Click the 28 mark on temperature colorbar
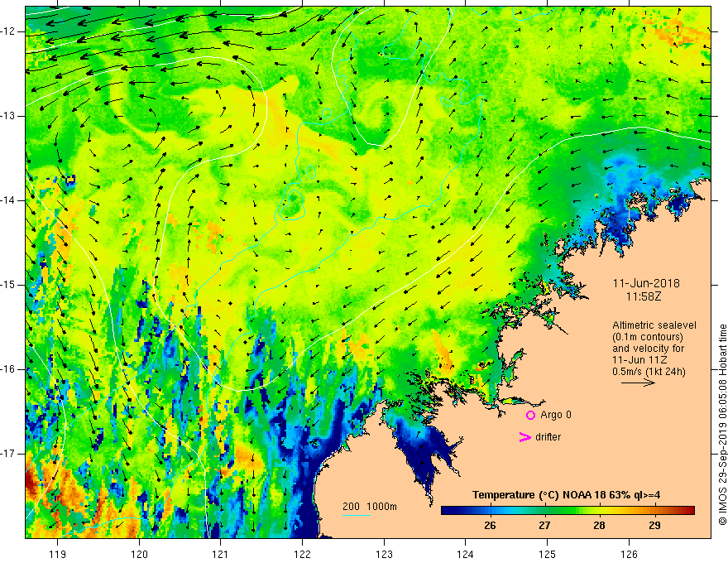Image resolution: width=728 pixels, height=563 pixels. (599, 510)
